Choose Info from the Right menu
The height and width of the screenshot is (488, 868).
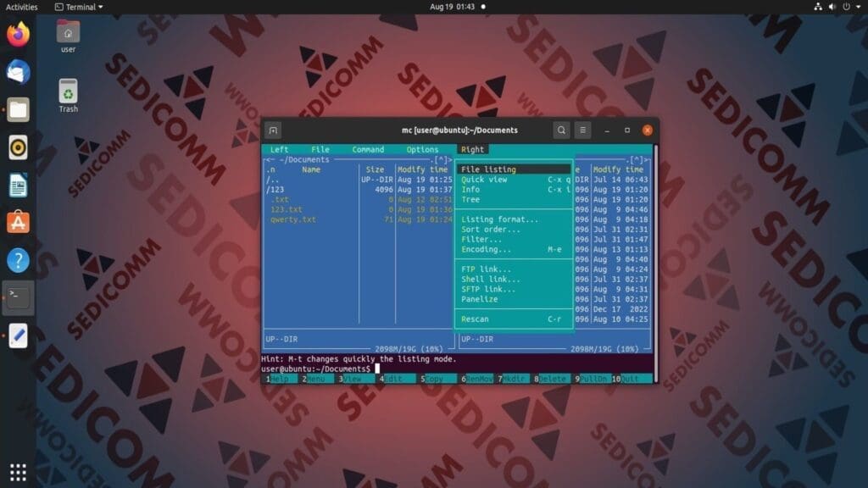514,190
